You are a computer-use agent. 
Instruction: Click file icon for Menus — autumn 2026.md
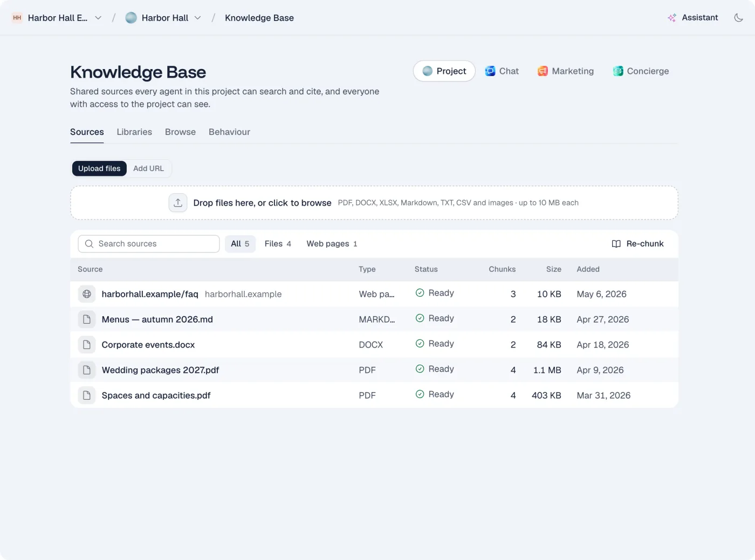pos(87,319)
